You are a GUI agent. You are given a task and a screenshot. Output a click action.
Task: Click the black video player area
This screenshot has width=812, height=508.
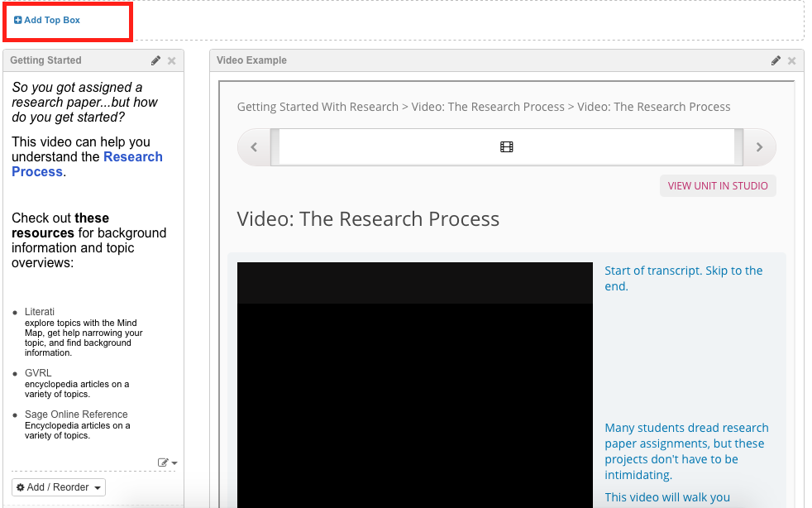415,385
